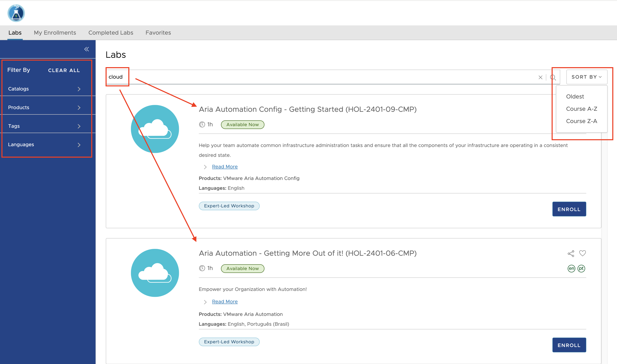Click the magnifying glass search icon
This screenshot has height=364, width=617.
(x=553, y=78)
